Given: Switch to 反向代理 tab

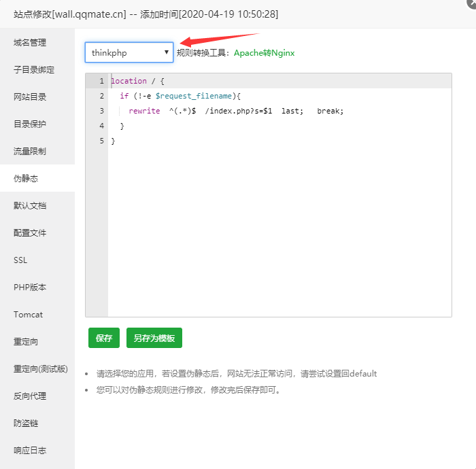Looking at the screenshot, I should click(31, 396).
